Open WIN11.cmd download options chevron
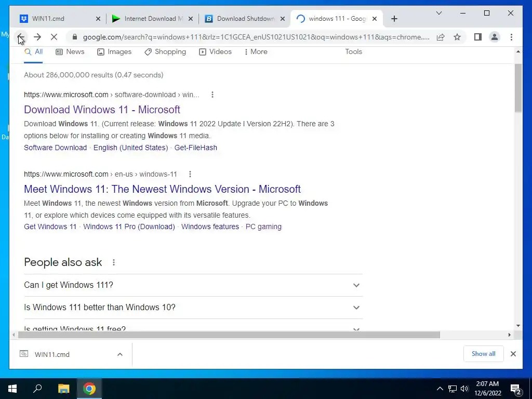 [x=120, y=354]
